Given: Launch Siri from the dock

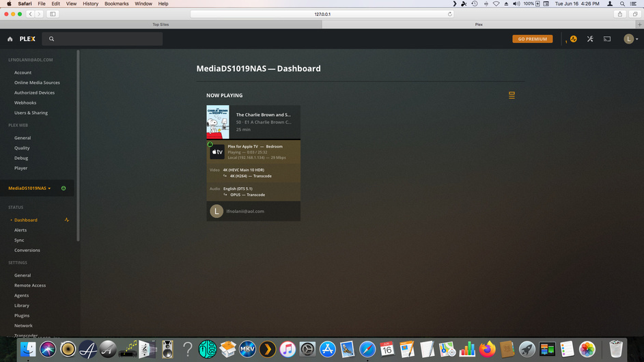Looking at the screenshot, I should (x=48, y=350).
